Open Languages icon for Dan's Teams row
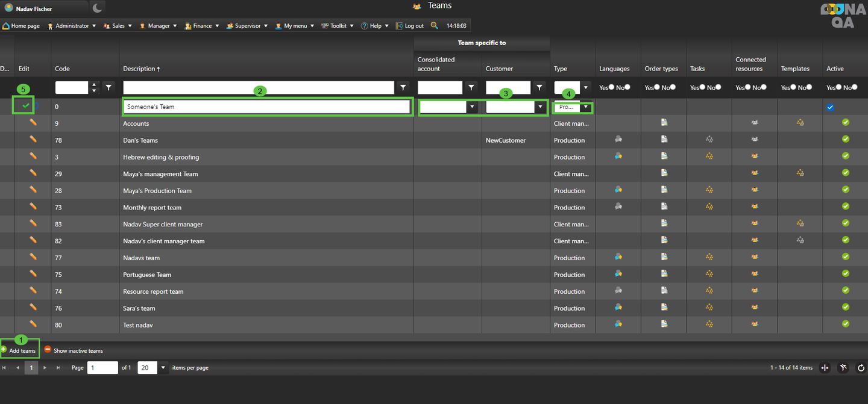This screenshot has height=404, width=868. 618,139
